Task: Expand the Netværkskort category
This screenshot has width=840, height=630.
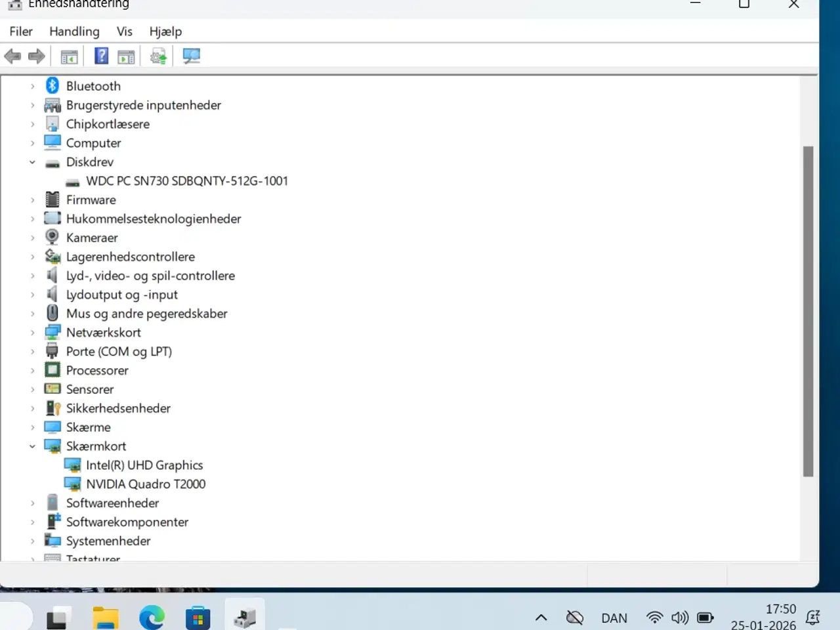Action: [32, 333]
